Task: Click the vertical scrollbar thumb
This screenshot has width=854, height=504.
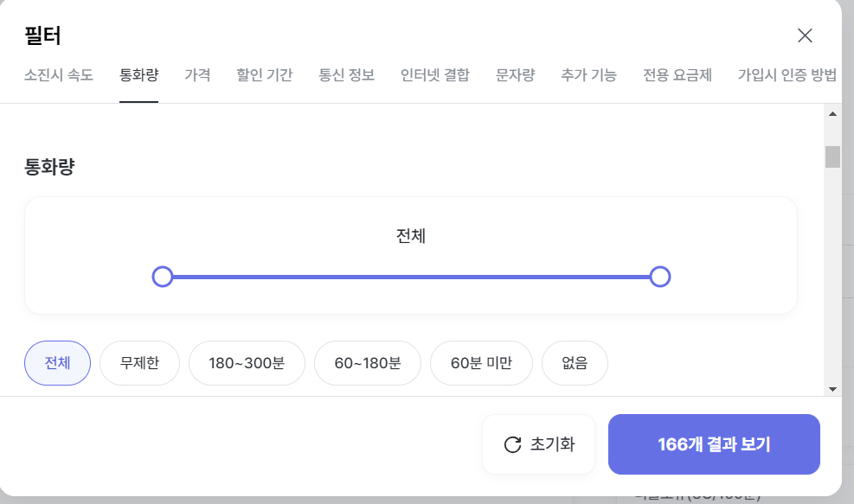Action: pyautogui.click(x=832, y=157)
